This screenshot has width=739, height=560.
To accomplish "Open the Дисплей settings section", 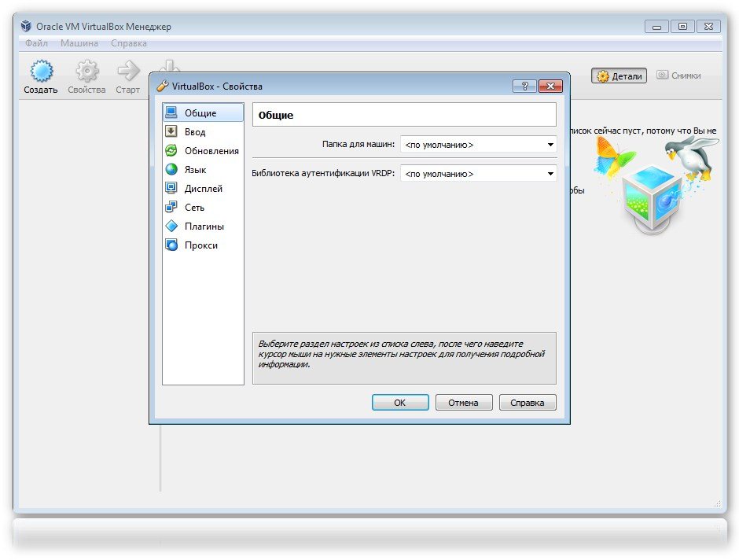I will (x=203, y=189).
